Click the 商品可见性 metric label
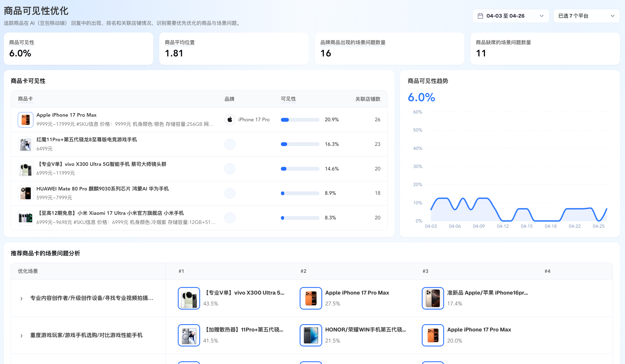This screenshot has width=625, height=364. tap(21, 42)
